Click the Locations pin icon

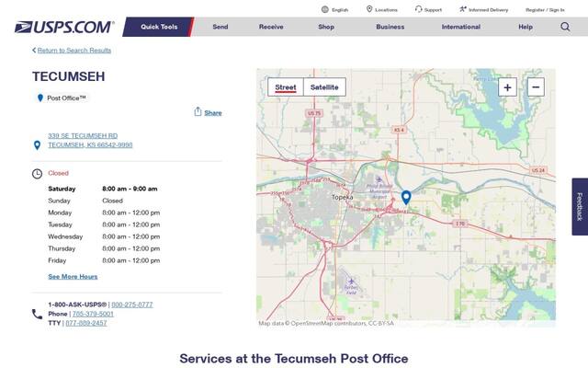(x=369, y=9)
